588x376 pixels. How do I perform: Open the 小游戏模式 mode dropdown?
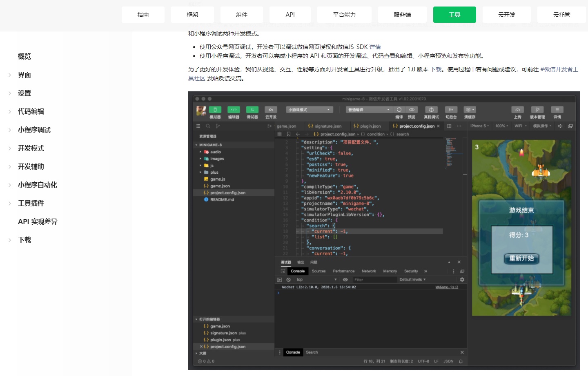310,110
